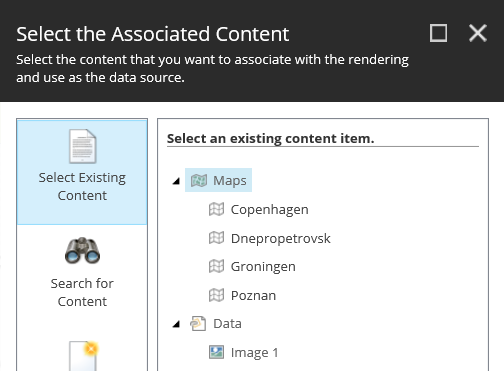This screenshot has width=504, height=371.
Task: Click the new content document icon with star
Action: (84, 356)
